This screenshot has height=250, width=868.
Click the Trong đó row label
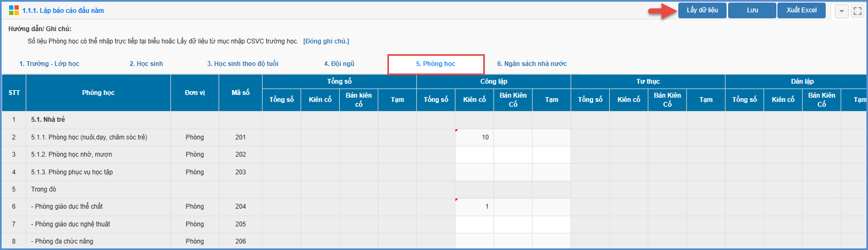(x=43, y=189)
